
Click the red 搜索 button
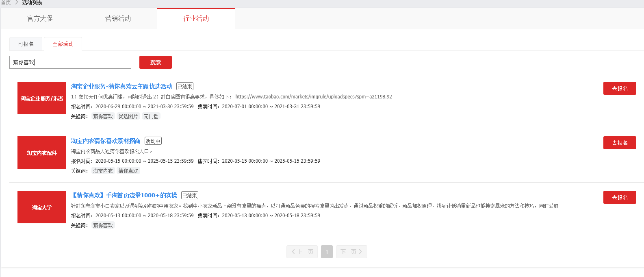click(x=156, y=62)
